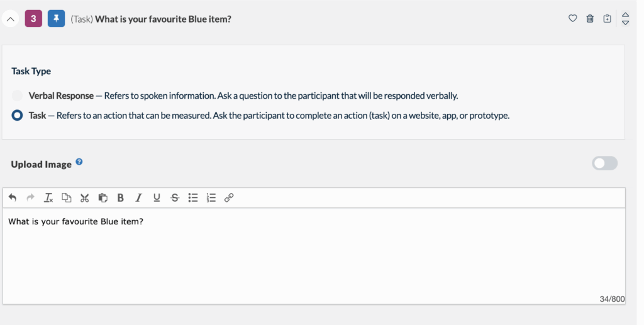Select the Task radio option
The image size is (644, 325).
pyautogui.click(x=17, y=116)
